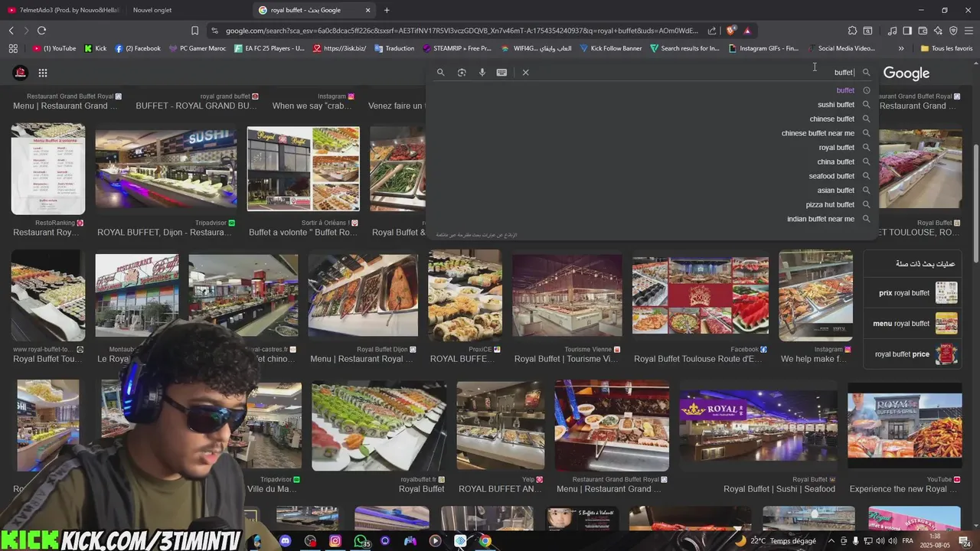Open Chrome from the taskbar
The height and width of the screenshot is (551, 980).
[x=485, y=540]
